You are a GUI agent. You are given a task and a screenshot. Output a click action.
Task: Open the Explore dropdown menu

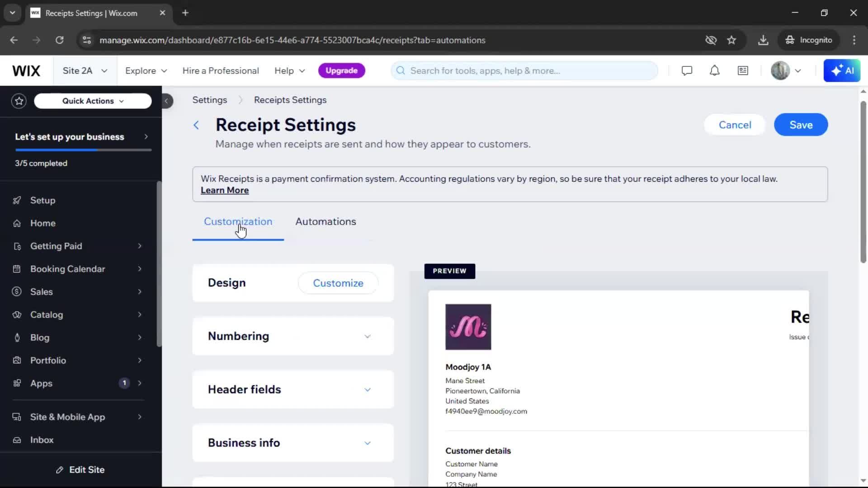(146, 71)
